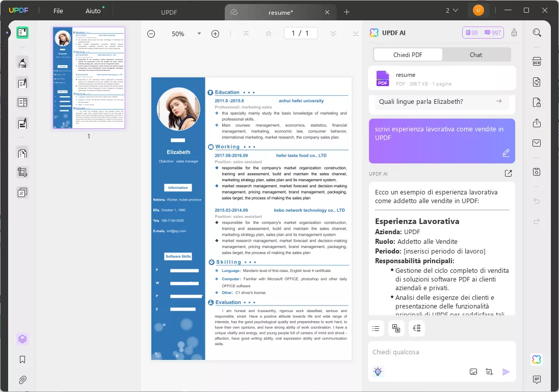The image size is (559, 392).
Task: Open the Bookmarks panel
Action: [22, 359]
